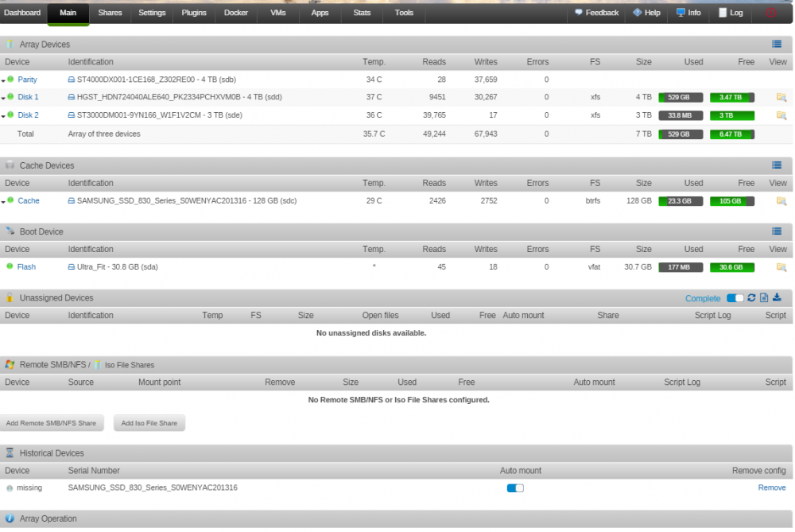Remove the missing SAMSUNG SSD config
This screenshot has height=532, width=795.
(772, 487)
